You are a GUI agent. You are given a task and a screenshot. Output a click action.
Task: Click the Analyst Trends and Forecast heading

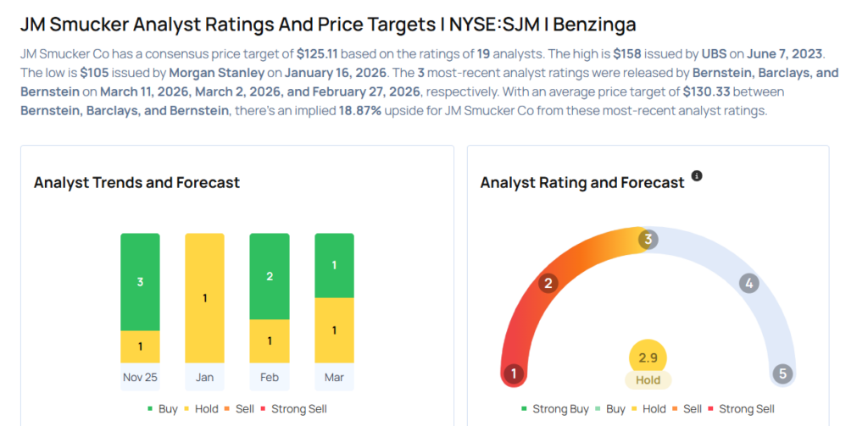point(136,182)
